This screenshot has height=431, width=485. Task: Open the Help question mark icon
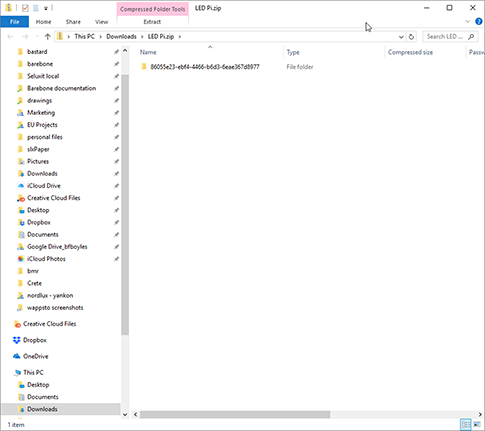479,22
